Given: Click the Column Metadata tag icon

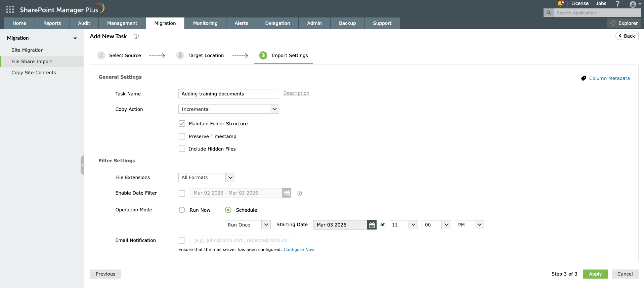Looking at the screenshot, I should click(x=584, y=78).
